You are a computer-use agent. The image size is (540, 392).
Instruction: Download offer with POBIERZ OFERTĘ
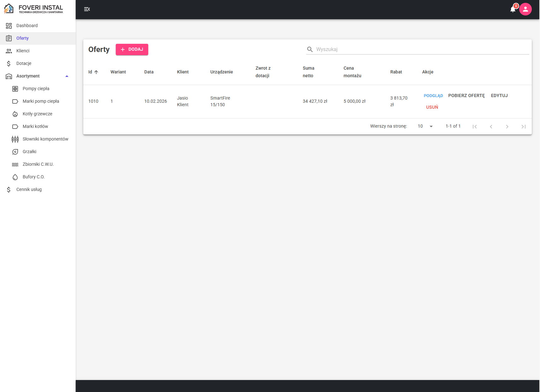tap(467, 95)
